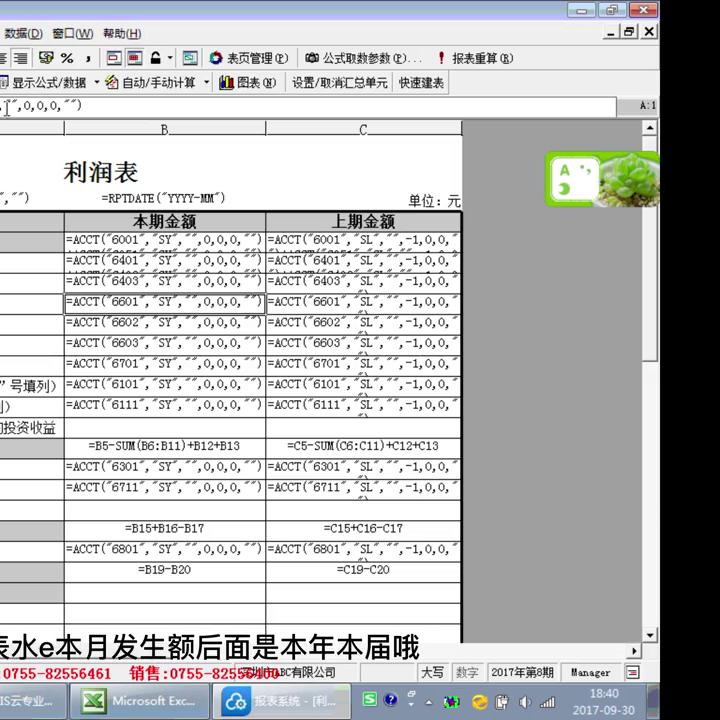This screenshot has height=720, width=720.
Task: Open the 窗口(W) menu
Action: 73,34
